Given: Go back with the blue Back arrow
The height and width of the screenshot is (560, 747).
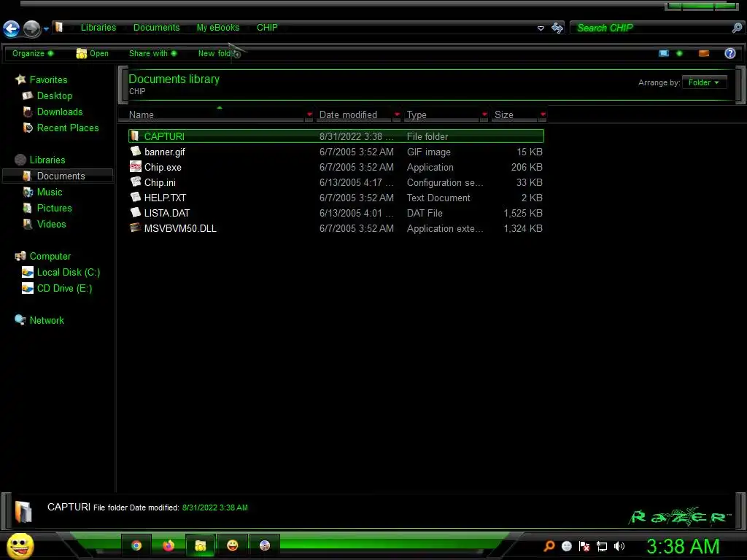Looking at the screenshot, I should (x=12, y=28).
